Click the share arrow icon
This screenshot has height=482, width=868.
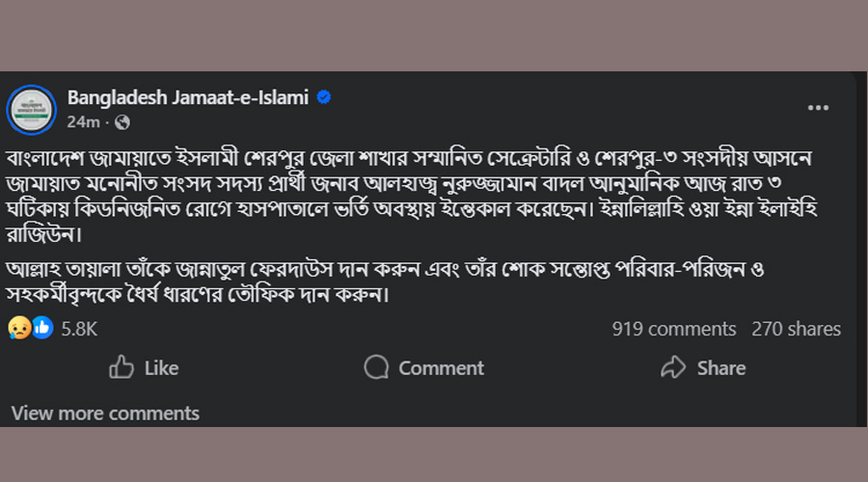coord(672,367)
